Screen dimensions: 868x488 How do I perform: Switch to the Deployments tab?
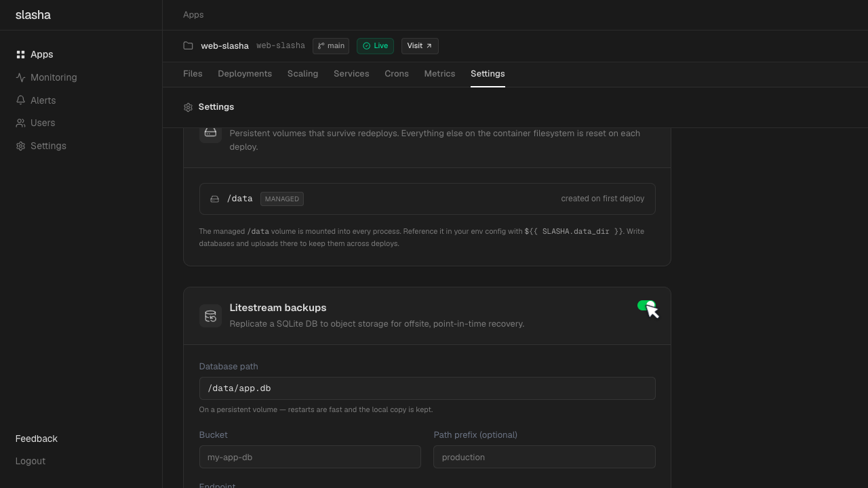coord(245,73)
